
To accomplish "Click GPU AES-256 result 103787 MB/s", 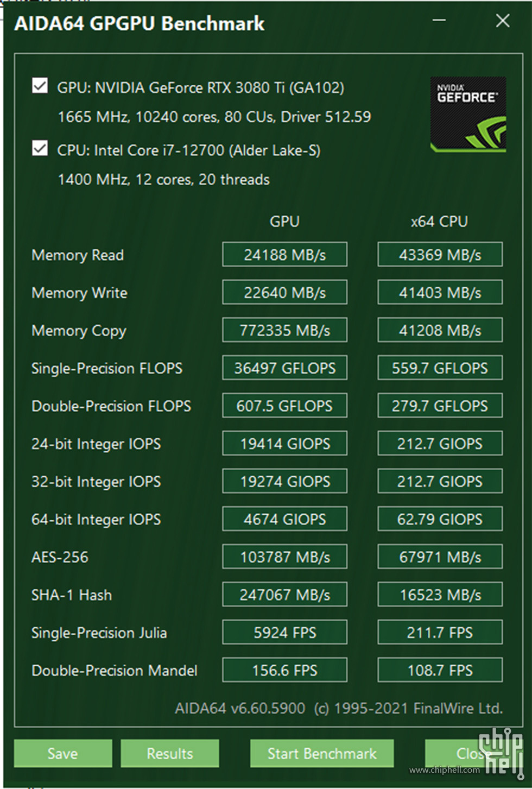I will pyautogui.click(x=284, y=557).
